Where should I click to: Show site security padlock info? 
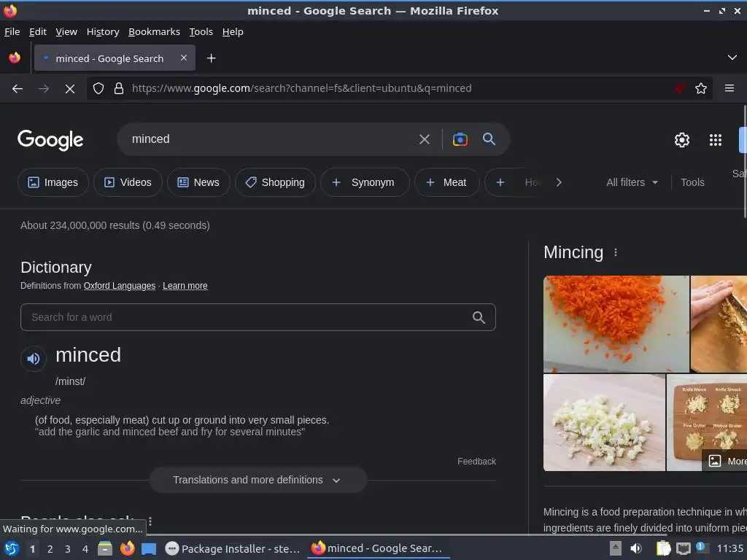coord(119,88)
